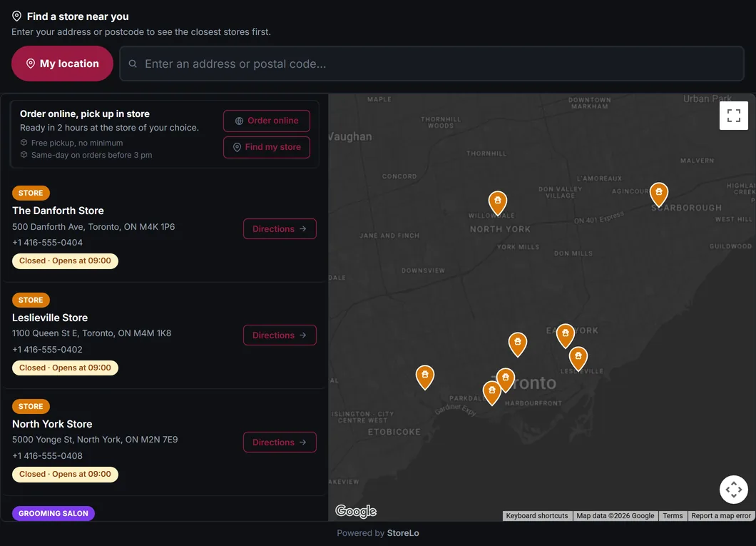Click the map pin beside the East York label
This screenshot has height=546, width=756.
click(x=565, y=335)
